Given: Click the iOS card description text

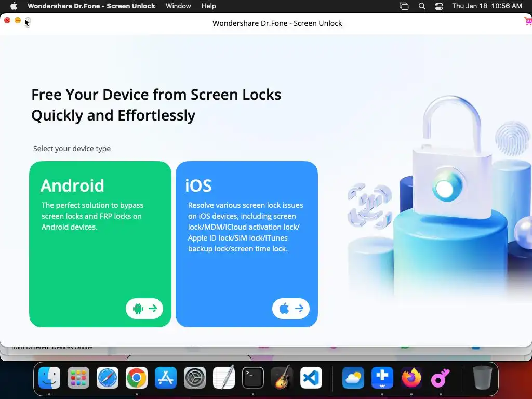Looking at the screenshot, I should [x=246, y=227].
